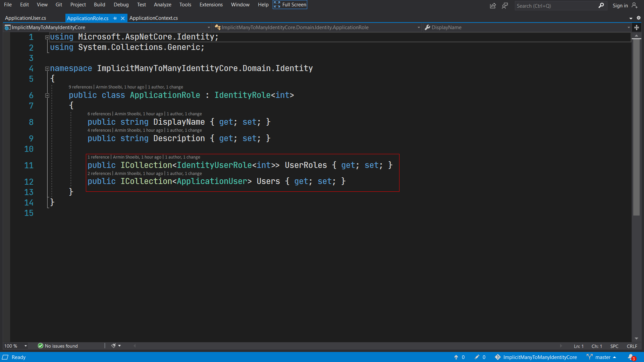Collapse the namespace region on line 4

47,69
